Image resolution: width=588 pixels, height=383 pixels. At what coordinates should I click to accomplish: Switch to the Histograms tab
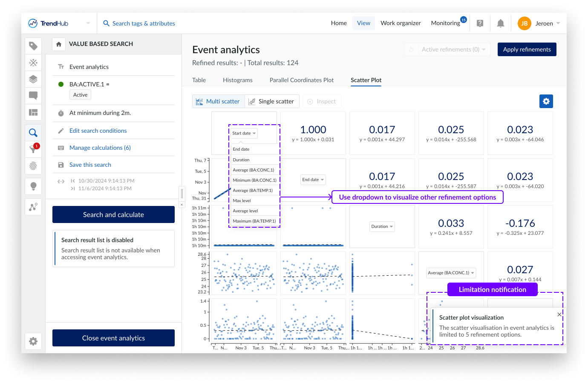[x=237, y=80]
